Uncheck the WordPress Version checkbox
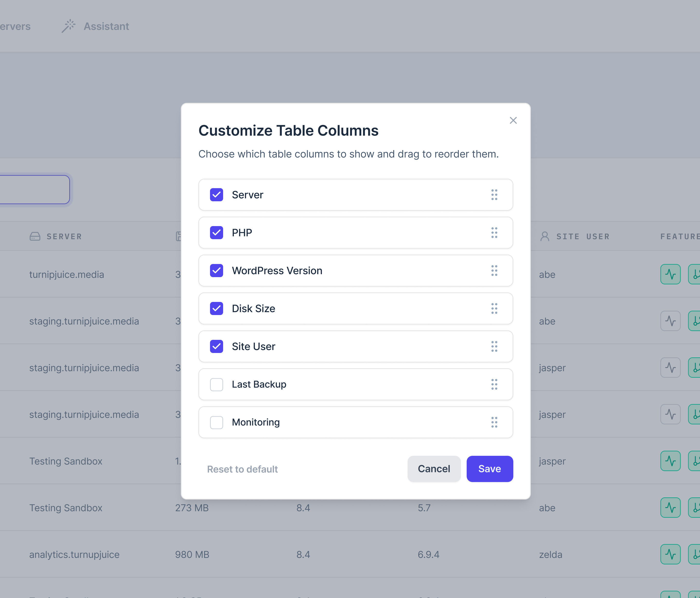Viewport: 700px width, 598px height. [x=216, y=270]
